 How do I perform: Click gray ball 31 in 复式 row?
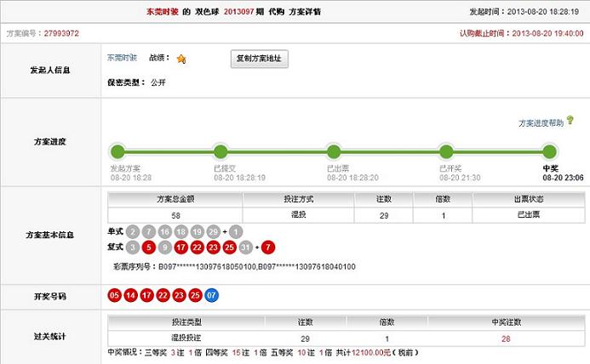[246, 247]
